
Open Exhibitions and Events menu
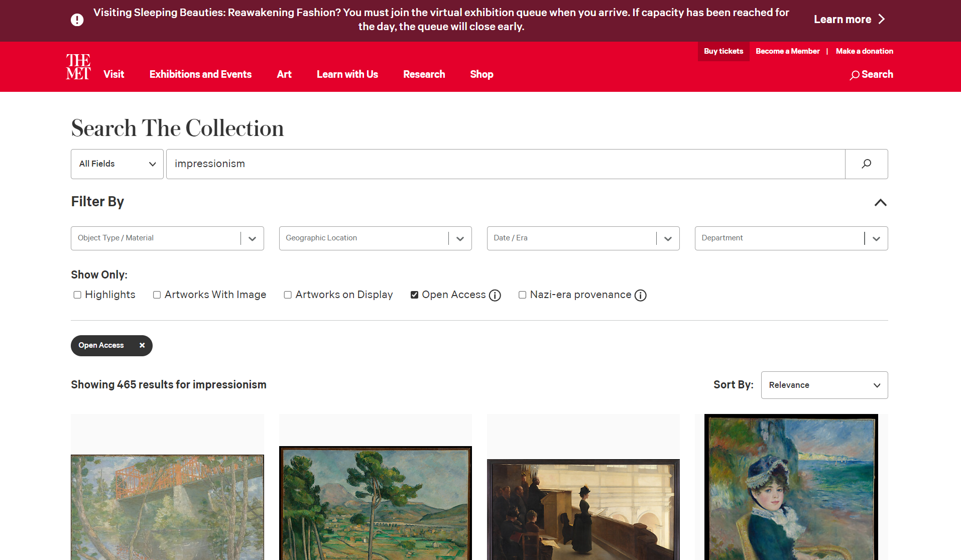pyautogui.click(x=200, y=74)
